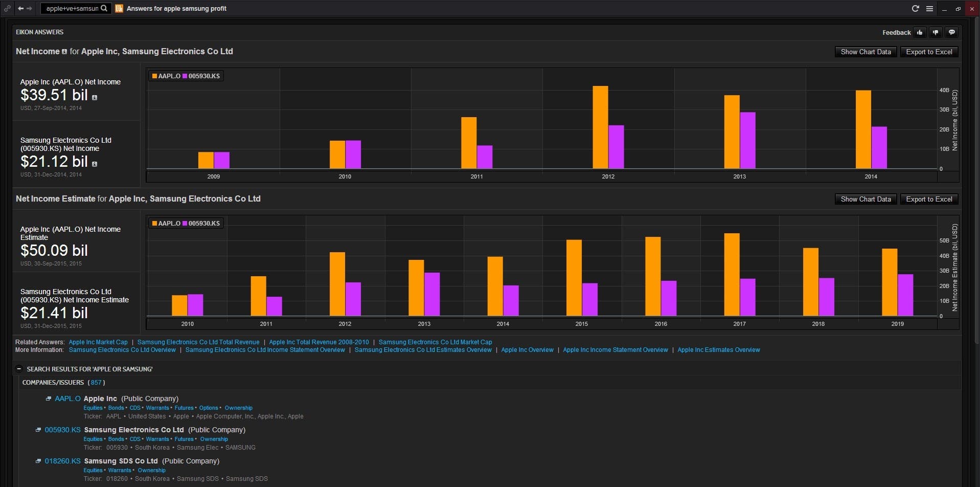Click the $50.09 bil Apple estimate value
Screen dimensions: 980x487
pos(54,250)
